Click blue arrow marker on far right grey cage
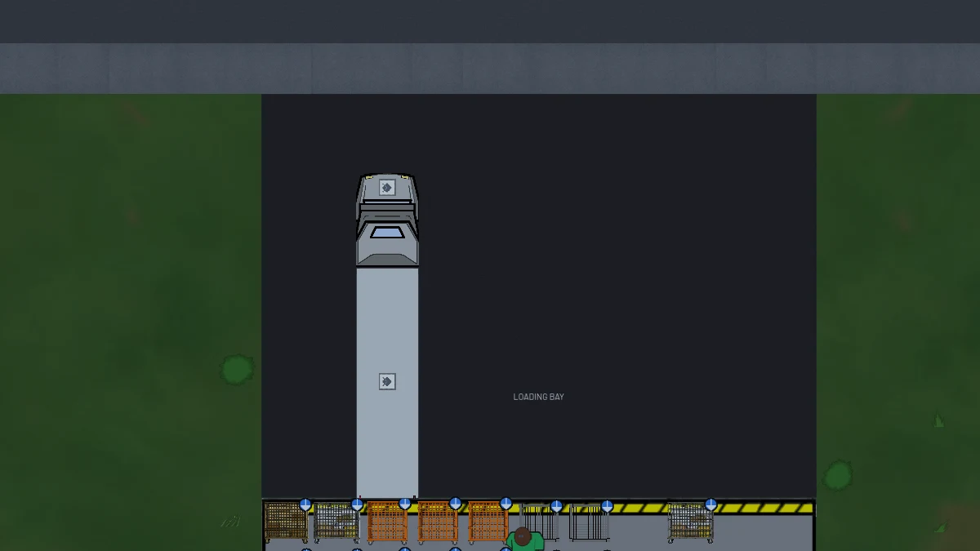The image size is (980, 551). tap(710, 504)
